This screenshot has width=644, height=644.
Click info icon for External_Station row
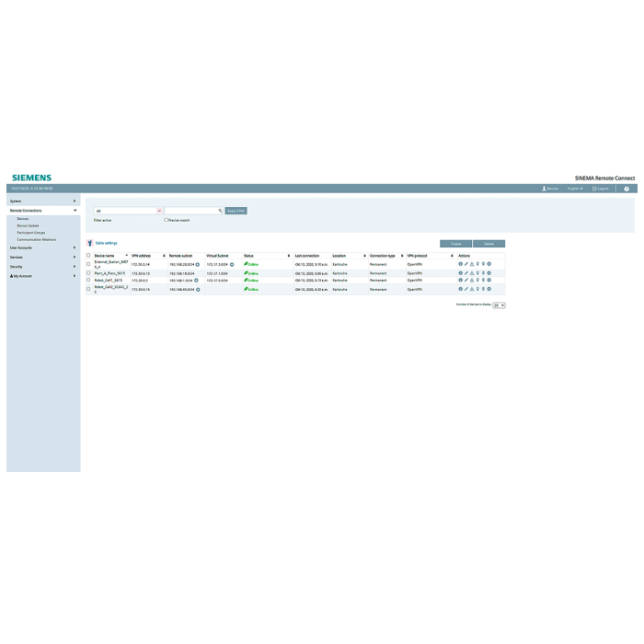click(x=460, y=264)
